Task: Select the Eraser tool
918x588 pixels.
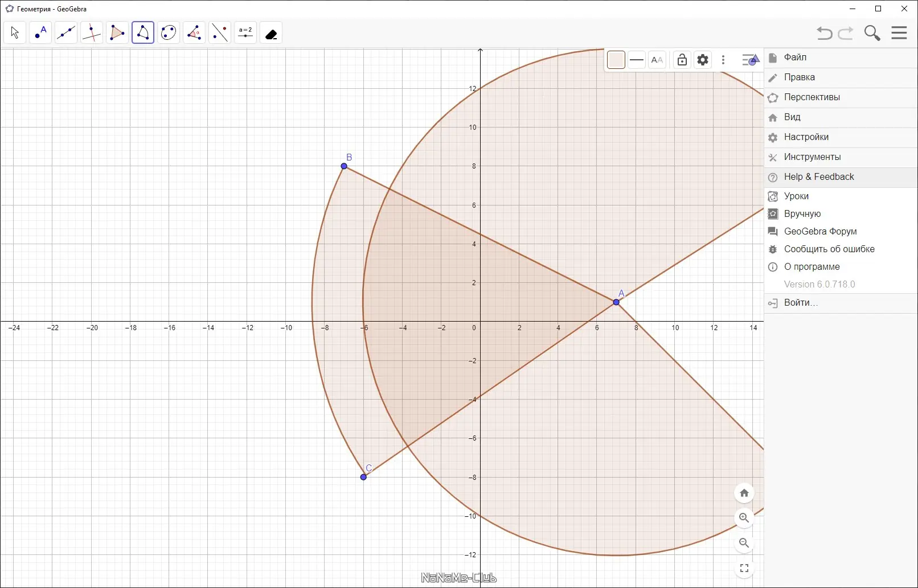Action: tap(271, 33)
